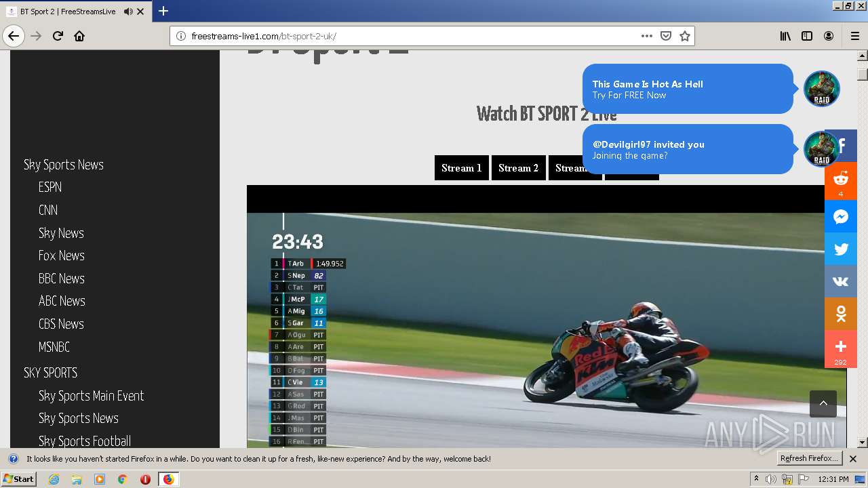Show the sidebar panel

(807, 36)
